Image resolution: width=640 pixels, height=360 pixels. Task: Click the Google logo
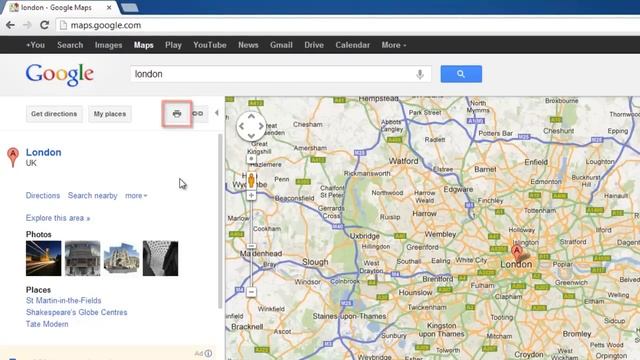click(60, 75)
